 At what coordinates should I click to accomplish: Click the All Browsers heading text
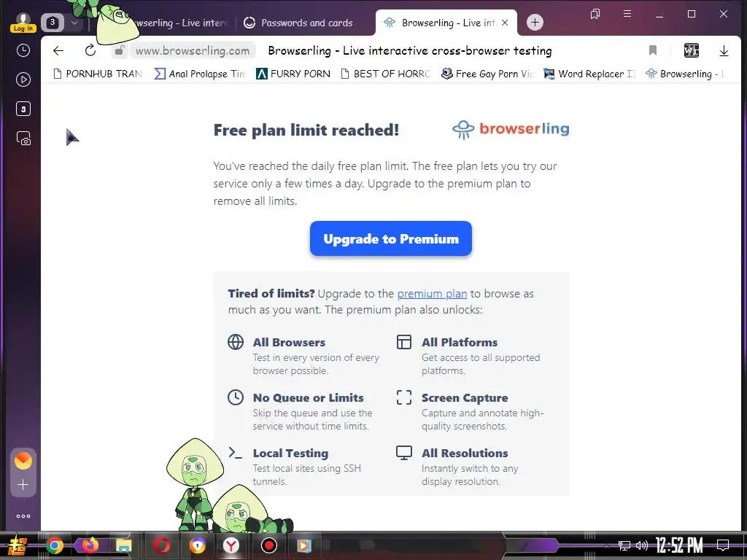(x=289, y=343)
